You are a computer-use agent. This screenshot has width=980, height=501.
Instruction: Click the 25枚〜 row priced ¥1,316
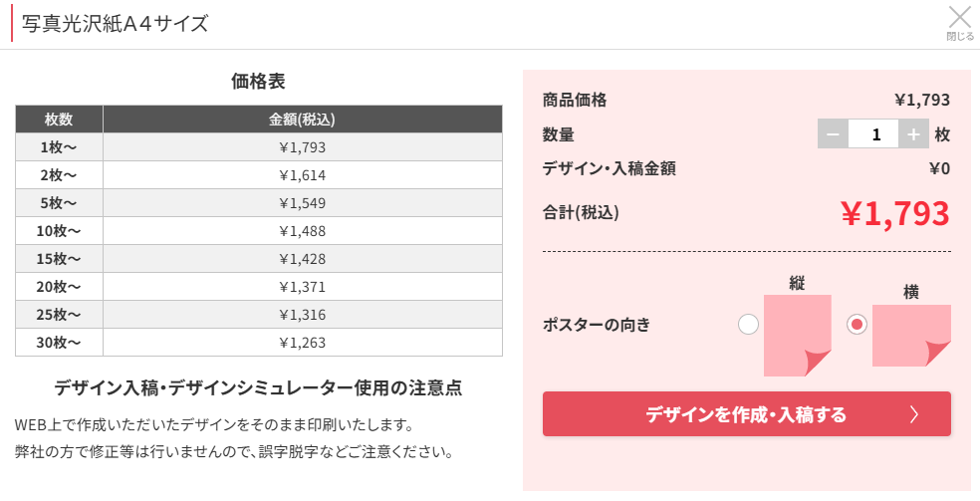259,315
